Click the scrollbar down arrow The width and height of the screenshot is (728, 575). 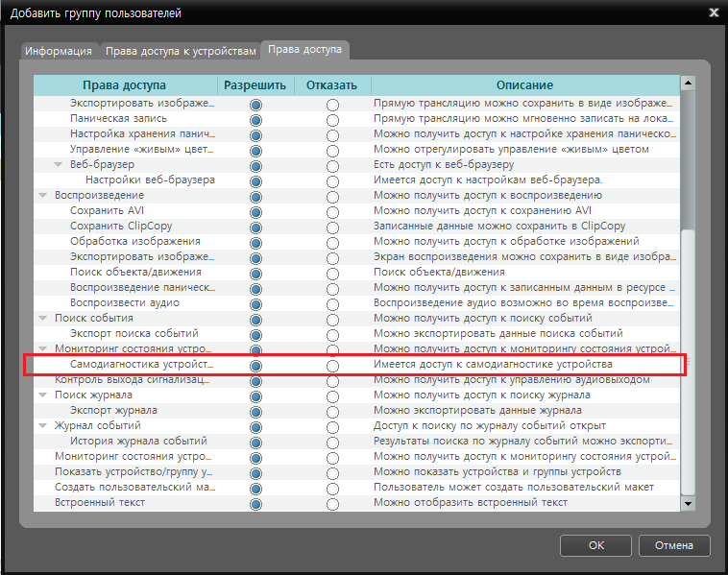pyautogui.click(x=688, y=504)
